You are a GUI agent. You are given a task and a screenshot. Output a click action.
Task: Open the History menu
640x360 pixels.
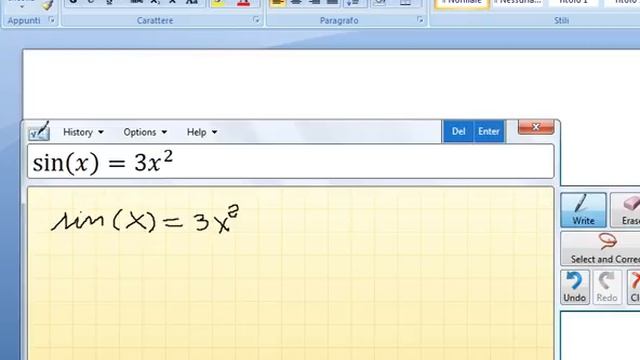(x=83, y=132)
